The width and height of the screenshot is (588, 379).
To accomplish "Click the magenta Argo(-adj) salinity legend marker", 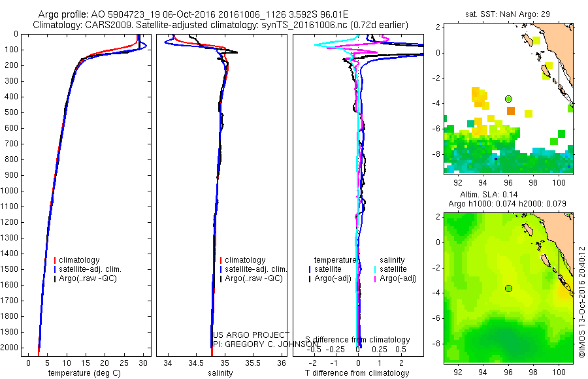I will pos(375,279).
